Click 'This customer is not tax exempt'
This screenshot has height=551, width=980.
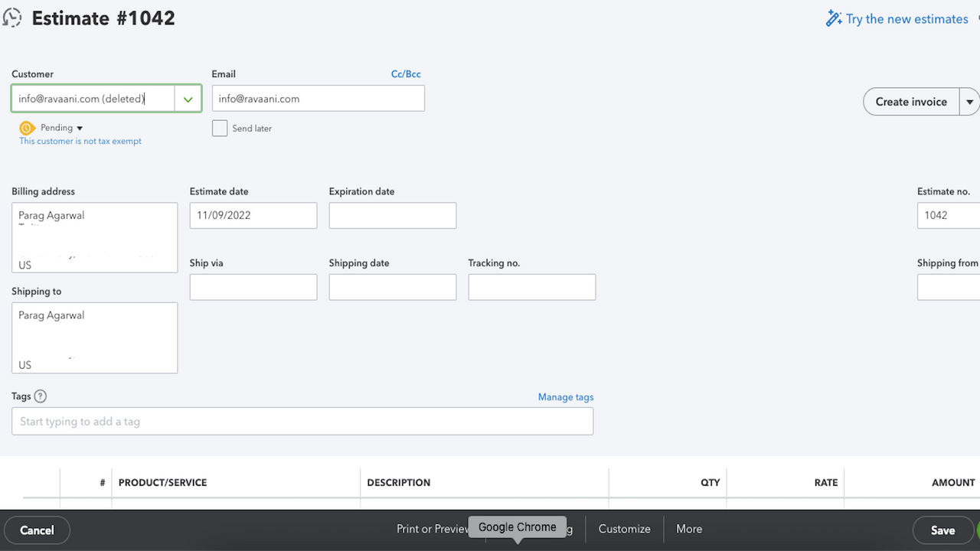pos(80,141)
